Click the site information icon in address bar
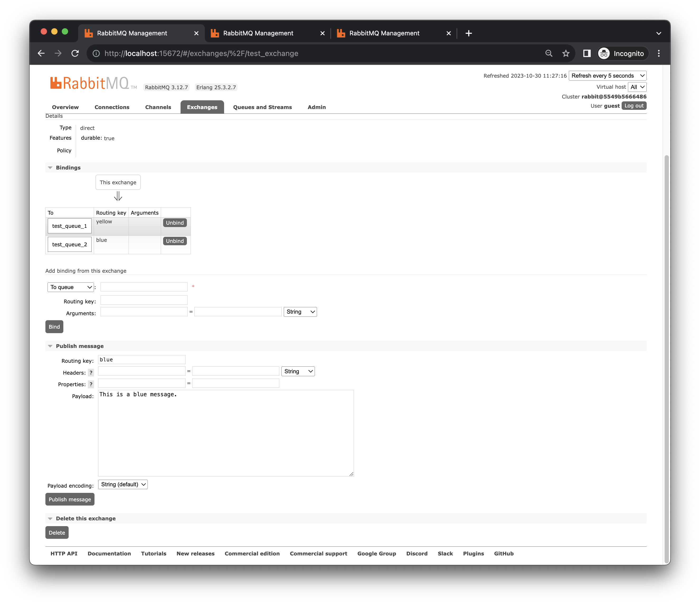This screenshot has height=604, width=700. point(96,53)
